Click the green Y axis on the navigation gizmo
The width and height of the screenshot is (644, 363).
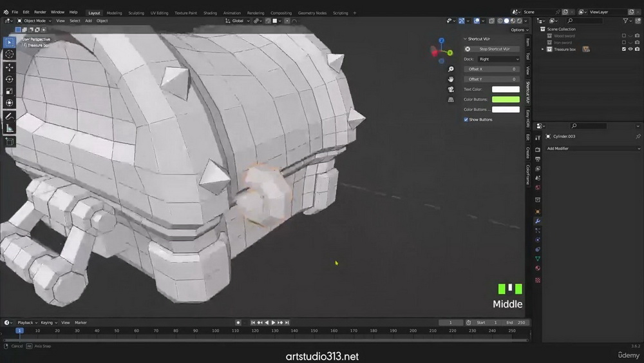click(450, 53)
